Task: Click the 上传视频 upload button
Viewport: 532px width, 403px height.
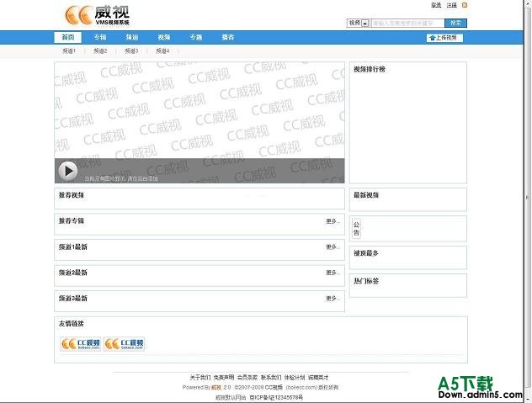Action: point(444,38)
